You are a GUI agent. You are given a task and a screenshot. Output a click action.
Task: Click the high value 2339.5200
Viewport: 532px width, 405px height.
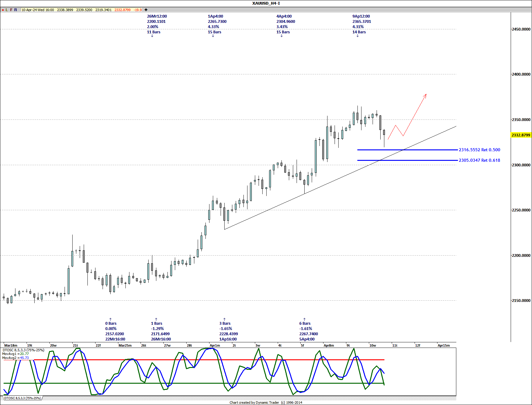click(x=84, y=10)
